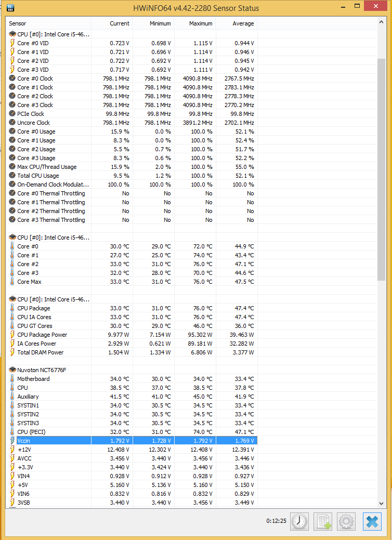Select the Nuvoton NCT6776F header row
Screen dimensions: 392x540
(x=132, y=370)
